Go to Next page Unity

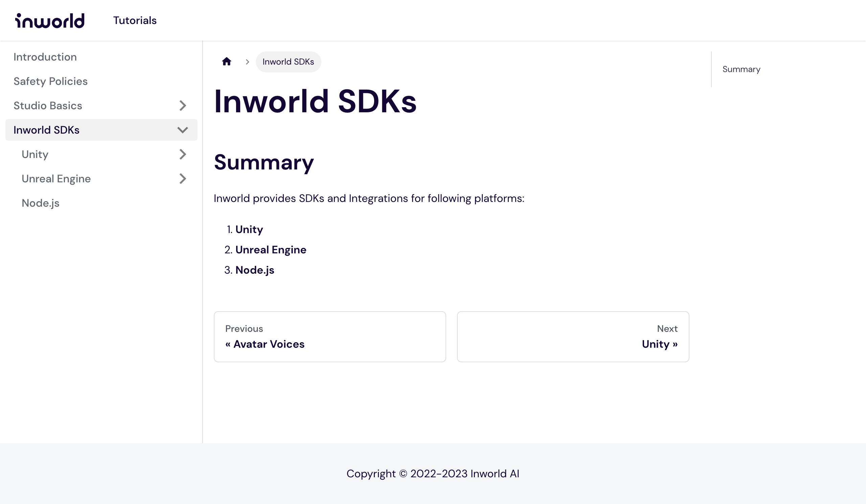pos(573,337)
